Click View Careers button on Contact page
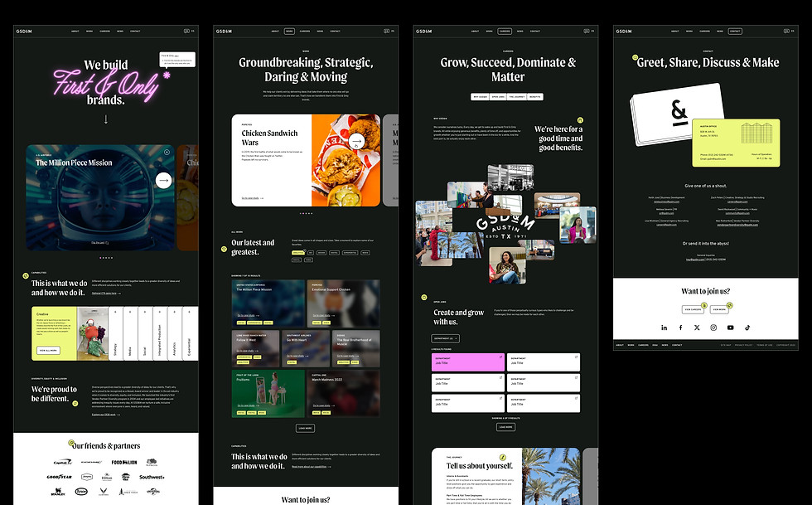This screenshot has height=505, width=812. pos(693,309)
